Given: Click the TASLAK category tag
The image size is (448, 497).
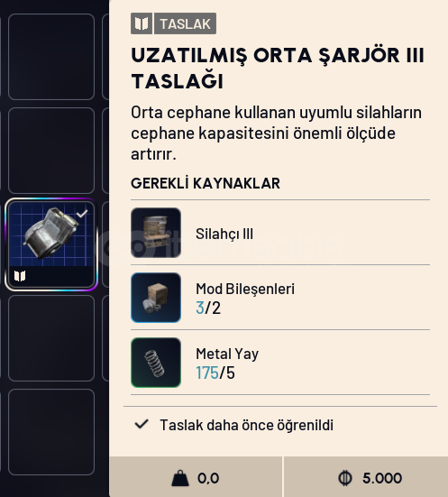Looking at the screenshot, I should coord(185,23).
